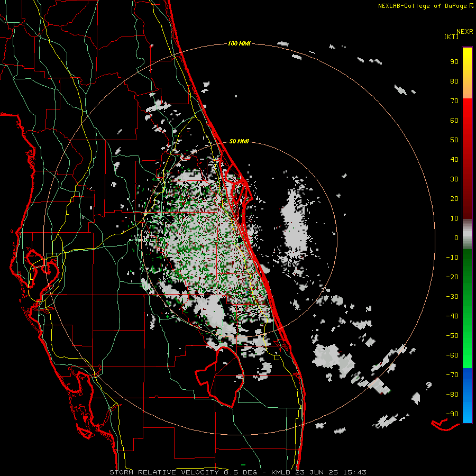
Task: Click the Lake Okeechobee outline on the map
Action: [x=220, y=377]
